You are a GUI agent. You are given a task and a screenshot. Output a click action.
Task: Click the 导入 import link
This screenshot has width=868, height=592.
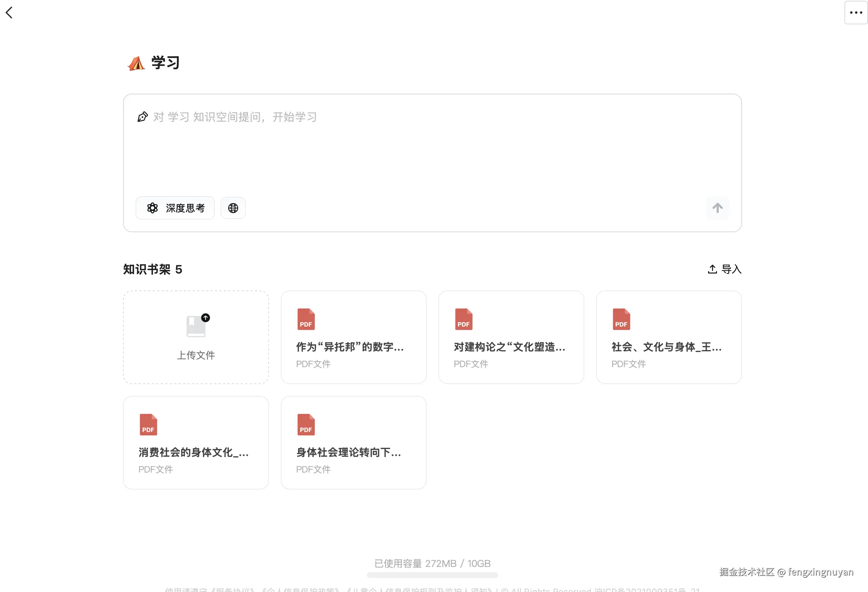point(725,269)
